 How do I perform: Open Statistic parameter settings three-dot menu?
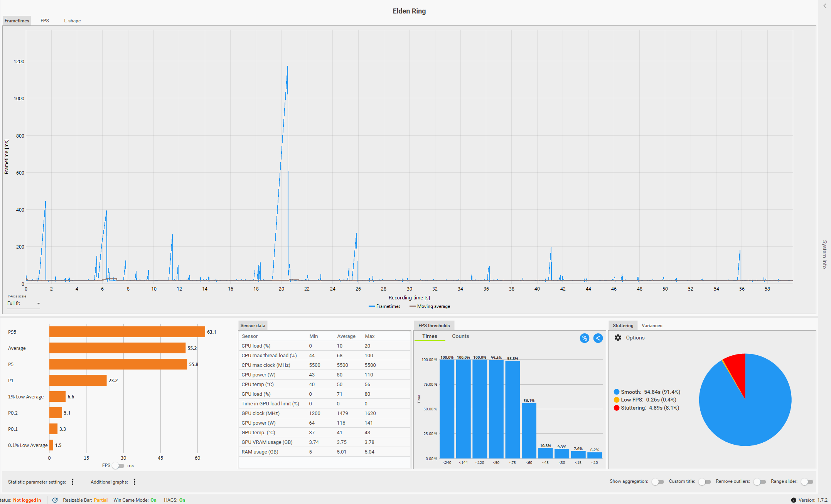pyautogui.click(x=72, y=482)
